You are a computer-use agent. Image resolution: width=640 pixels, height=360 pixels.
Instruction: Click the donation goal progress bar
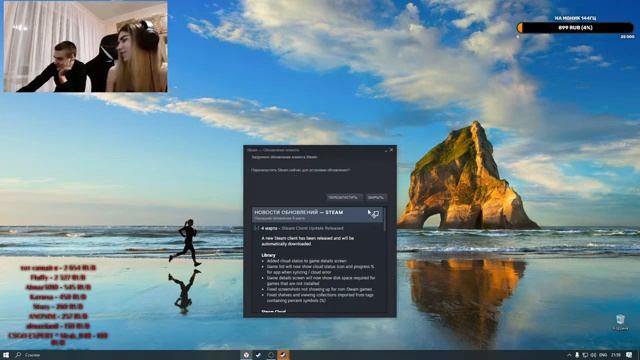pos(575,28)
